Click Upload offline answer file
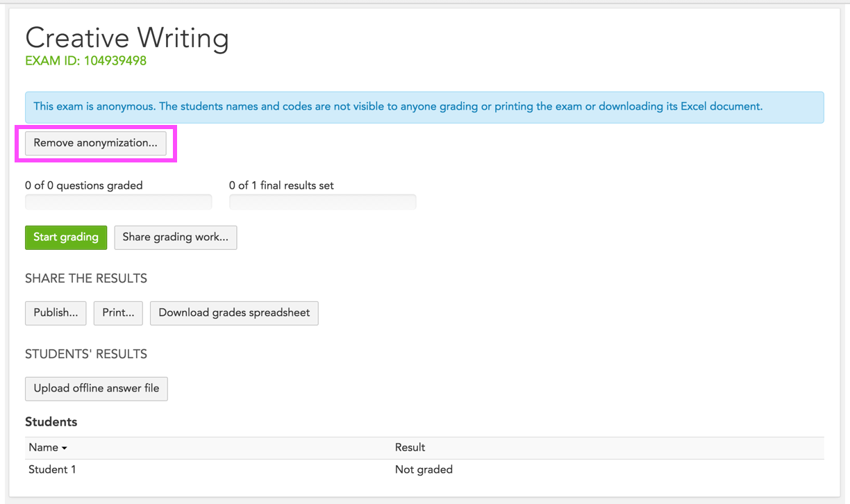The image size is (850, 504). [x=96, y=389]
